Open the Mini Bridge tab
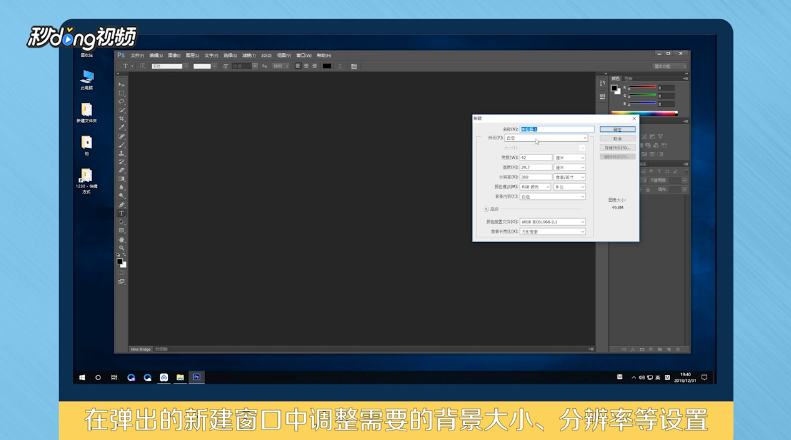This screenshot has height=440, width=791. (141, 349)
